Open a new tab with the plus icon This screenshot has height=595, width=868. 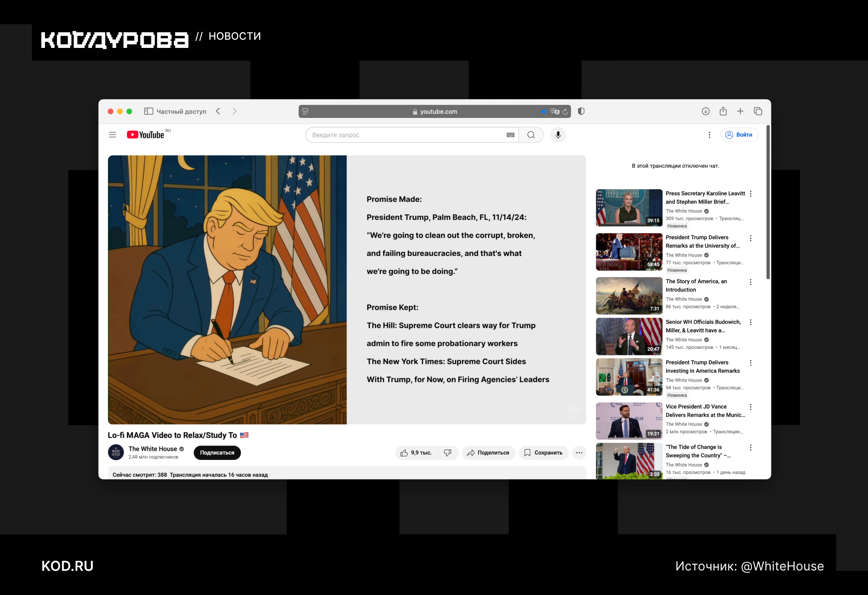pyautogui.click(x=740, y=111)
